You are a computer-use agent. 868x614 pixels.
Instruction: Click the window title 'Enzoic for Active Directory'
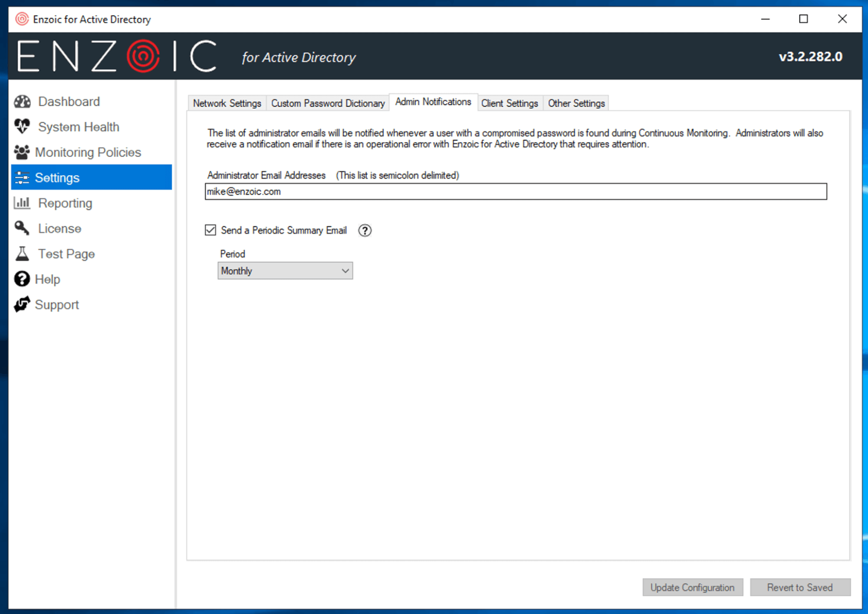[x=92, y=20]
